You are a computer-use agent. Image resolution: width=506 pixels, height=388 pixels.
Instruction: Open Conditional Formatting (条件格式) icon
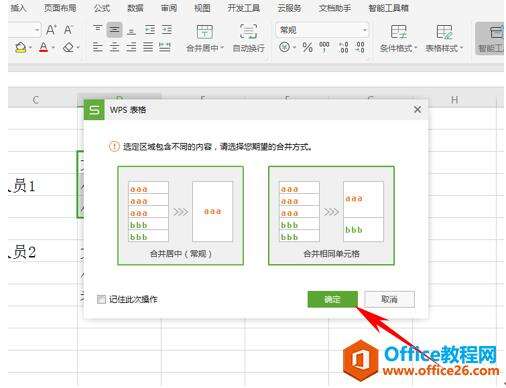tap(398, 32)
